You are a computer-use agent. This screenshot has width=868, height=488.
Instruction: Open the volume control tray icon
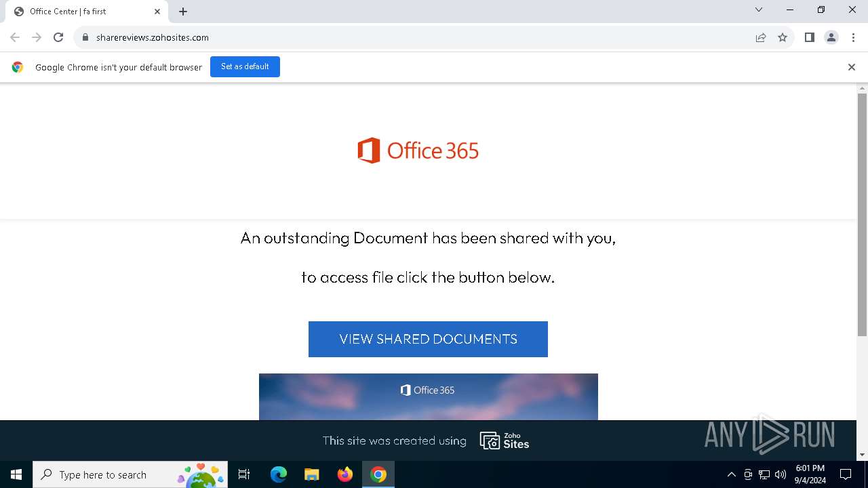[x=781, y=474]
